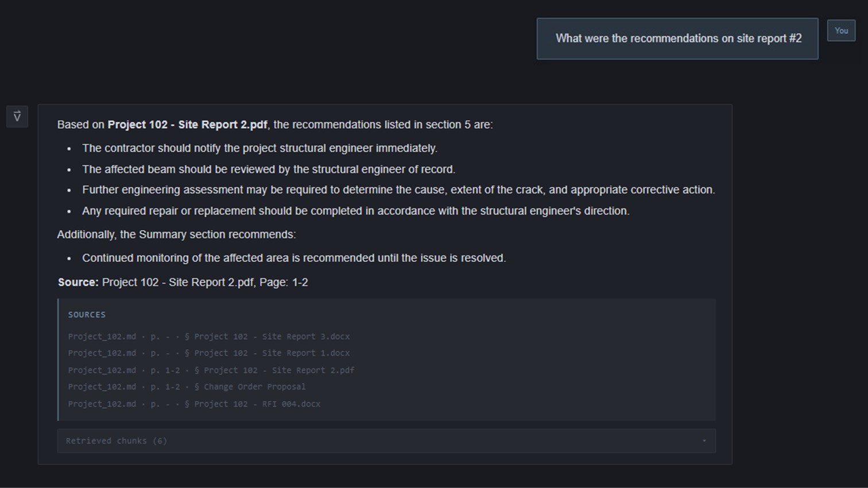868x488 pixels.
Task: Click the bullet about notifying the structural engineer
Action: tap(259, 148)
